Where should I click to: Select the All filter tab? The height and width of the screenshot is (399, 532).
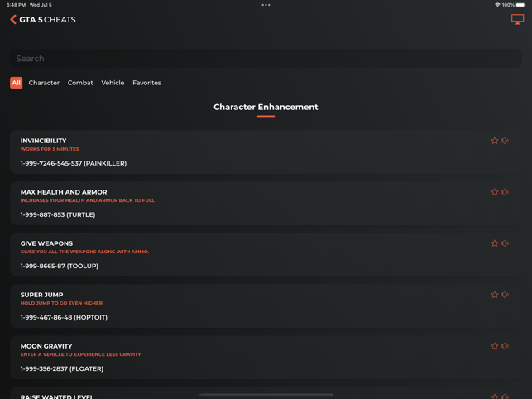[16, 83]
